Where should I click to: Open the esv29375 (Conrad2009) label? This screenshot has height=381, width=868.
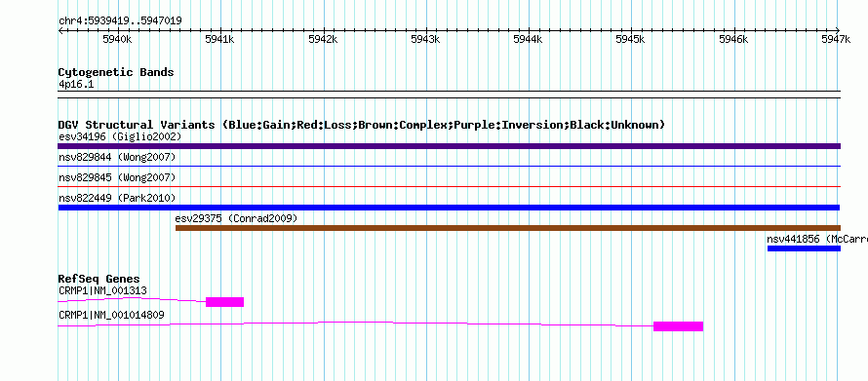coord(236,218)
